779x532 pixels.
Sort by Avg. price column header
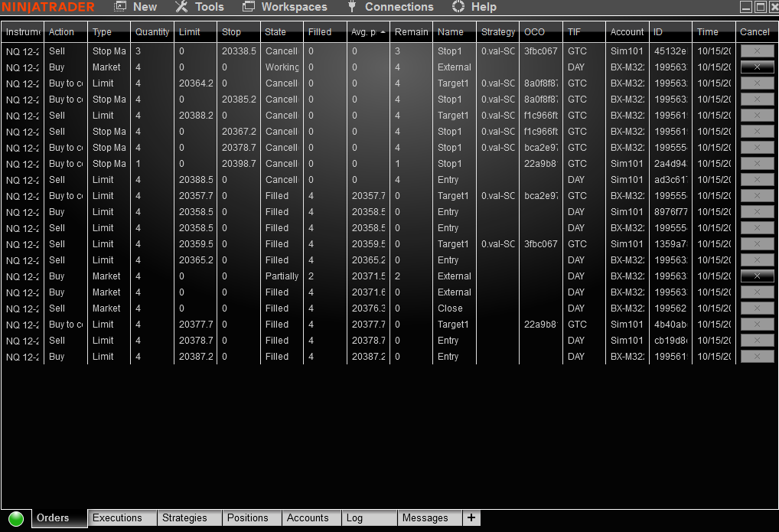pos(367,32)
